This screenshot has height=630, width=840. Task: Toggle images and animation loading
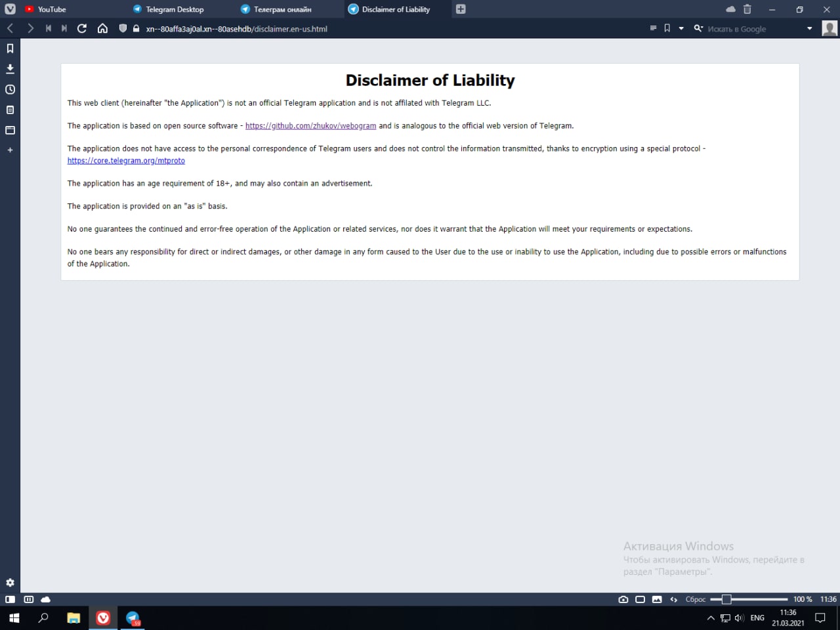(x=657, y=599)
